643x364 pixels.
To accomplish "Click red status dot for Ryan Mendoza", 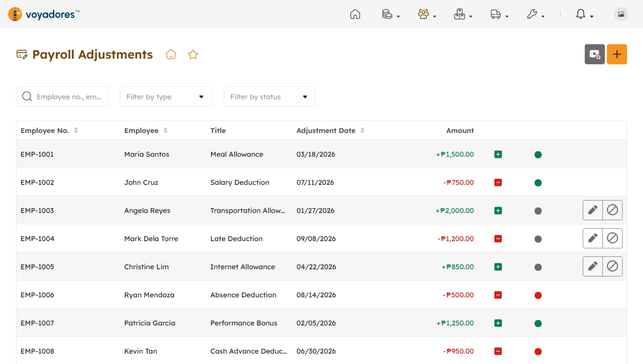I will (538, 295).
